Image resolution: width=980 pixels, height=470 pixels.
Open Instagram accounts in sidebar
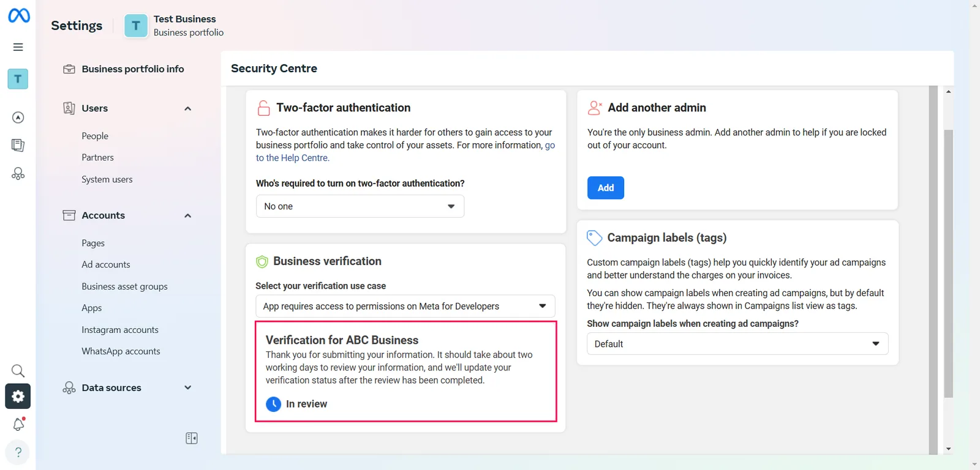(120, 330)
